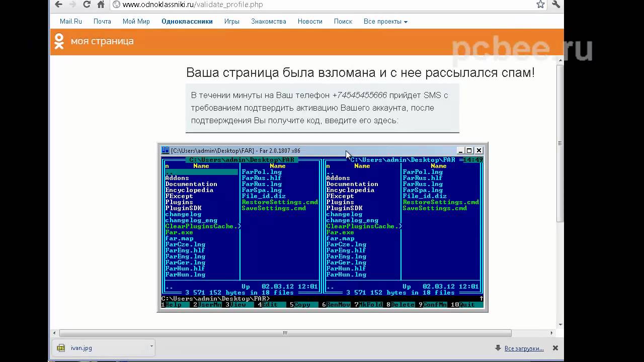Click the horizontal page scrollbar

pos(285,333)
